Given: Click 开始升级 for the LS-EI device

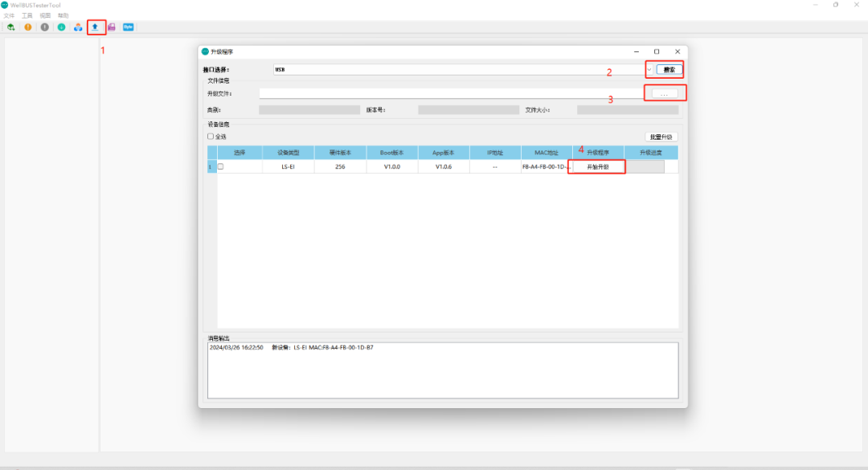Looking at the screenshot, I should pos(597,166).
